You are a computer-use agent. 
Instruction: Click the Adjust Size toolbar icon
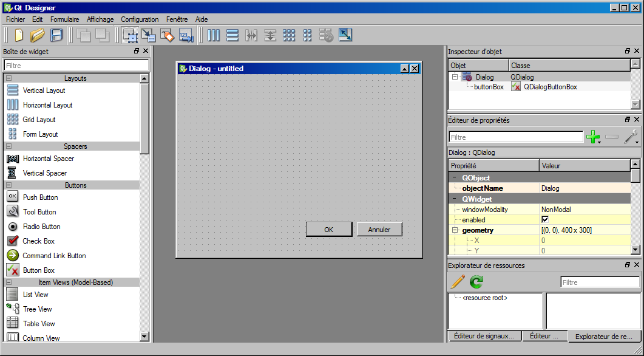point(345,35)
